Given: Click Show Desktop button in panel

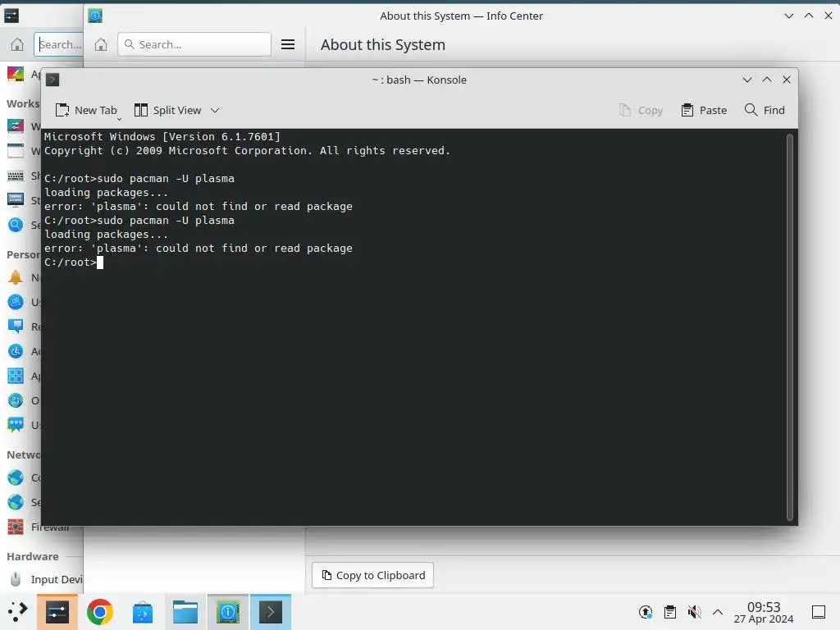Looking at the screenshot, I should pyautogui.click(x=819, y=612).
